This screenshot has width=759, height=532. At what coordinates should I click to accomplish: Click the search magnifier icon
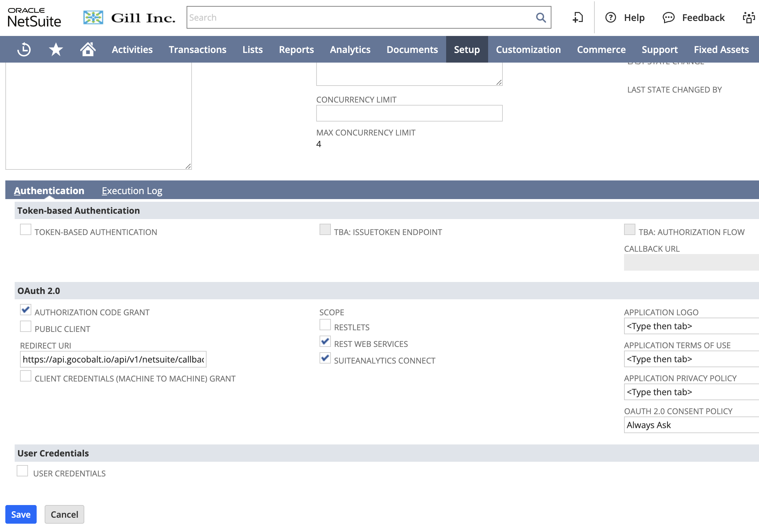[540, 17]
